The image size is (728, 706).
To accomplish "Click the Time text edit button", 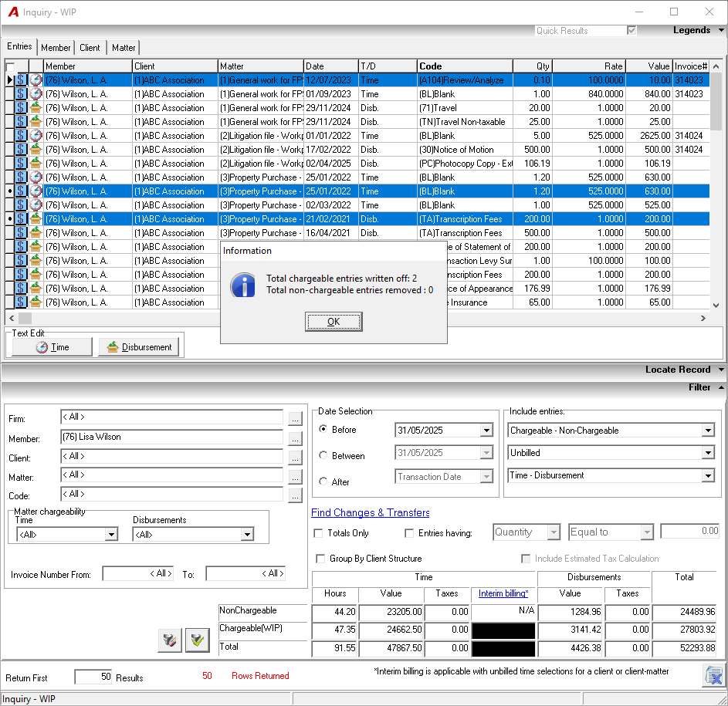I will pos(52,347).
